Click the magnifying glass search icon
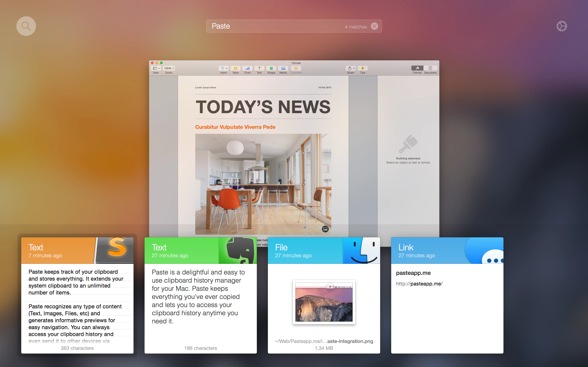The image size is (588, 367). pyautogui.click(x=26, y=26)
